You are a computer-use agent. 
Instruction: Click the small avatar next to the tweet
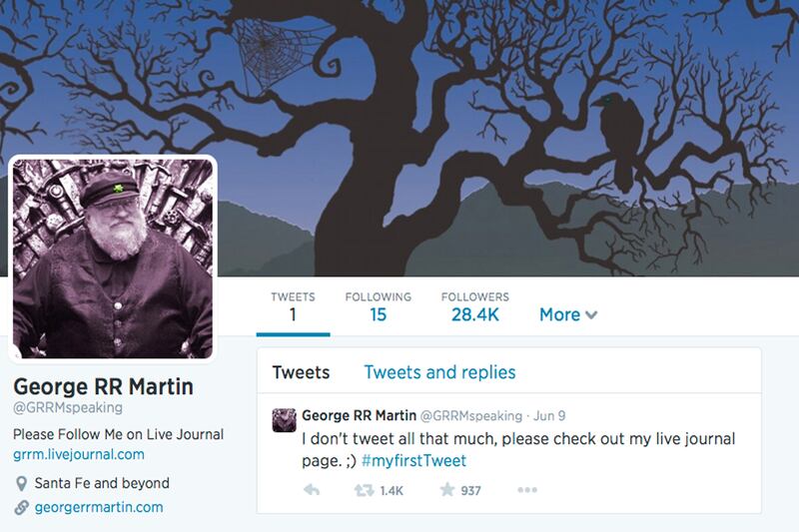tap(284, 420)
